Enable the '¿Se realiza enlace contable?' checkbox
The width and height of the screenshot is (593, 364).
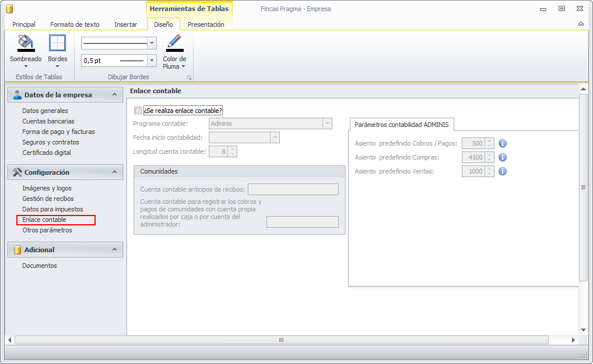pyautogui.click(x=138, y=111)
